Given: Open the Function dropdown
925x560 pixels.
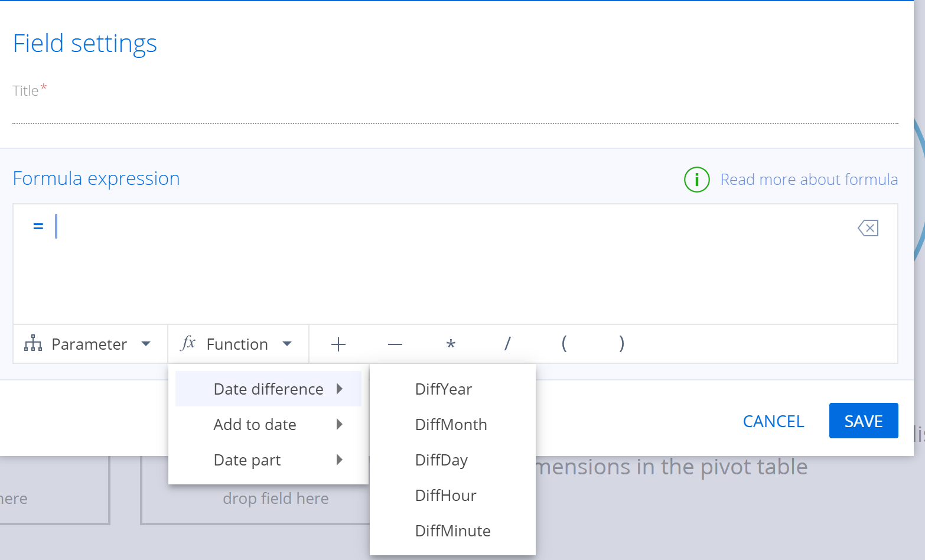Looking at the screenshot, I should pyautogui.click(x=236, y=343).
